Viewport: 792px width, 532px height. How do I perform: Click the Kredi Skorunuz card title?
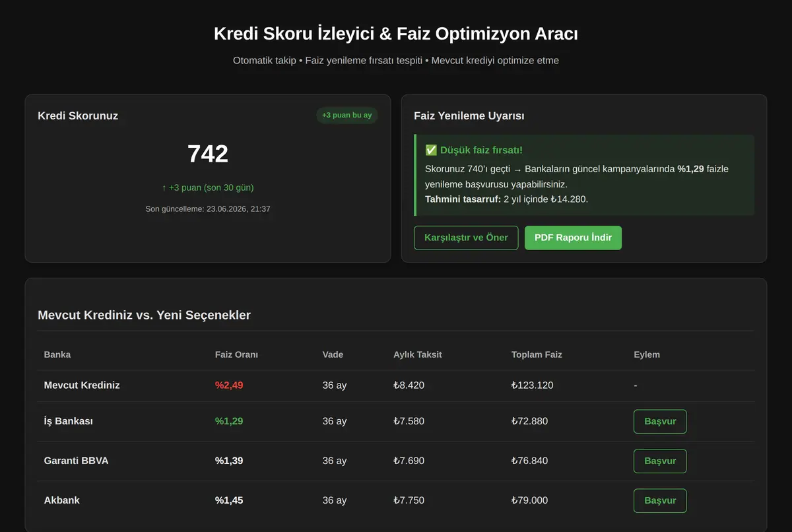(x=78, y=116)
